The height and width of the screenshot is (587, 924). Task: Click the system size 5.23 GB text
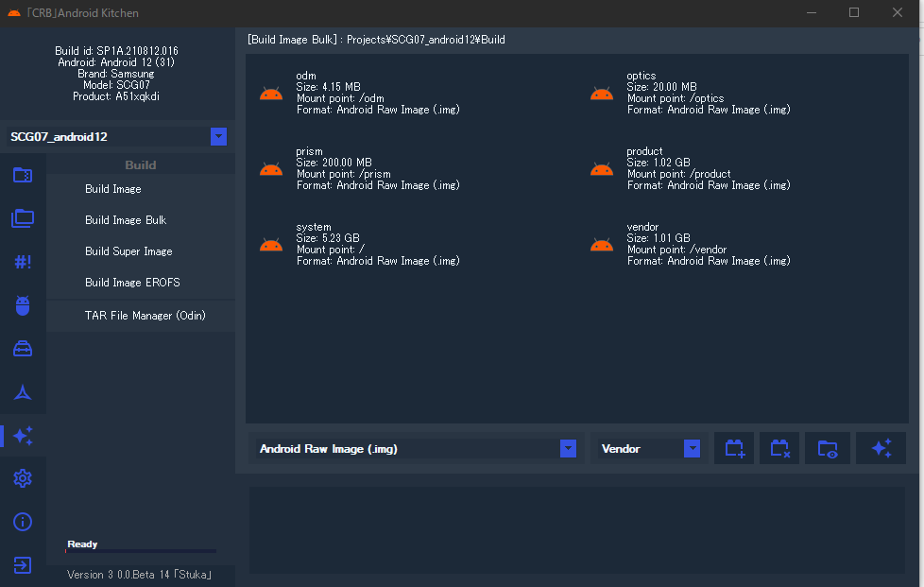click(x=328, y=238)
